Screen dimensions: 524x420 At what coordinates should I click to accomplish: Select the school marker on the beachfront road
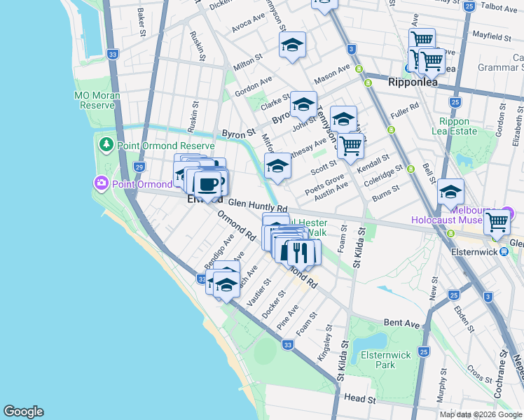226,285
